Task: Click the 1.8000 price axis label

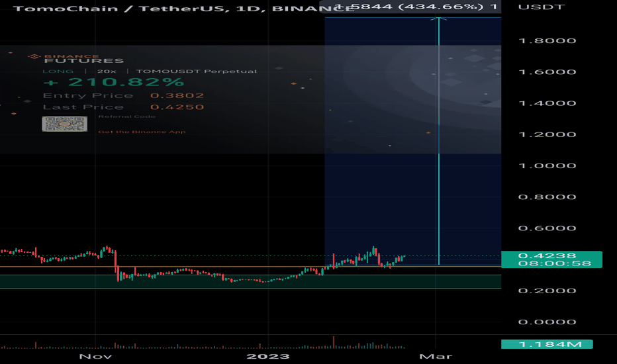Action: coord(547,40)
